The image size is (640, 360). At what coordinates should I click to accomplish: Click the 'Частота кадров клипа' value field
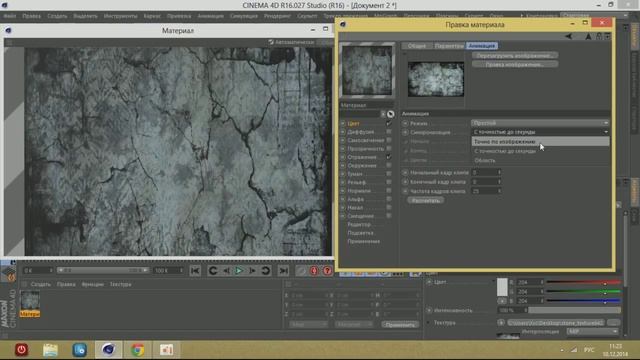[486, 191]
